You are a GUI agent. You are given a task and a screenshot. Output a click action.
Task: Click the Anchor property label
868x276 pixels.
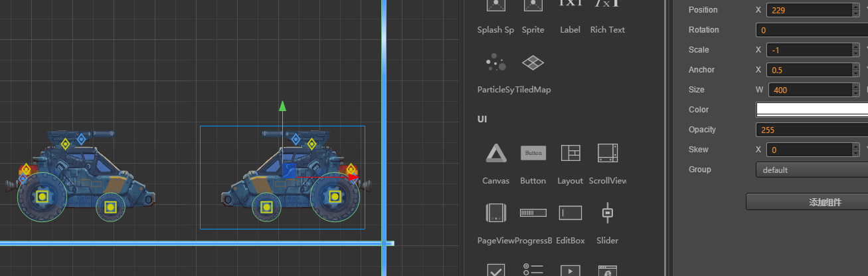click(701, 70)
